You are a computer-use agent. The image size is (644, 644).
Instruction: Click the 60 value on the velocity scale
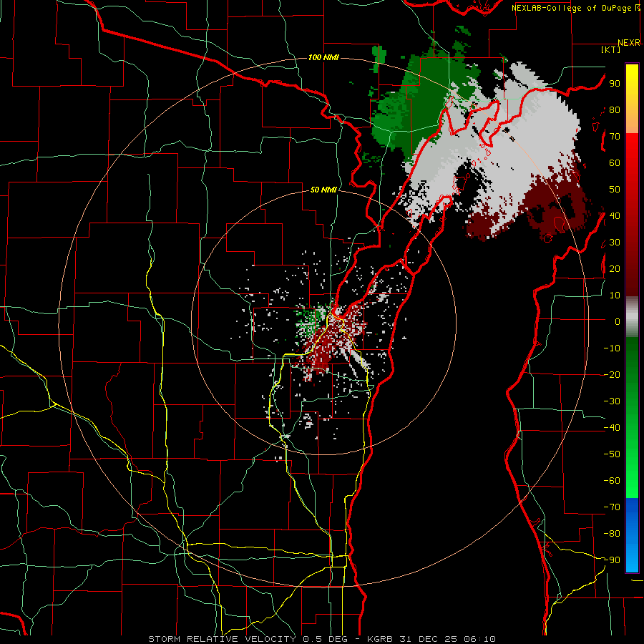click(x=615, y=163)
